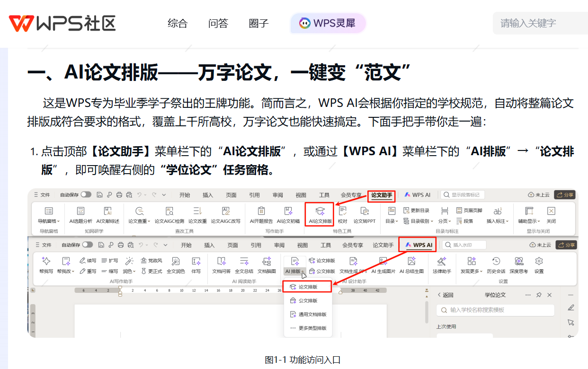This screenshot has height=369, width=588.
Task: Click the 扩写 tool
Action: click(x=110, y=260)
